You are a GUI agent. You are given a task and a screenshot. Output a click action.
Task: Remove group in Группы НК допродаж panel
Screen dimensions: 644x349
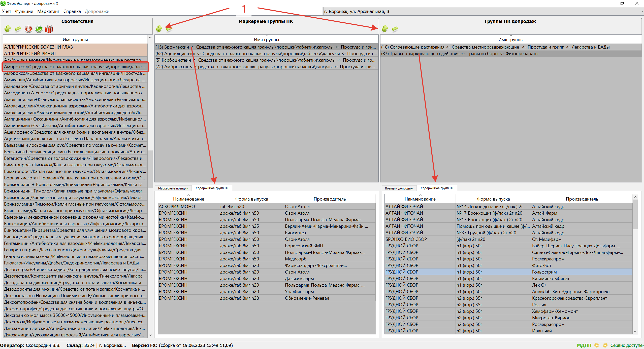(395, 29)
